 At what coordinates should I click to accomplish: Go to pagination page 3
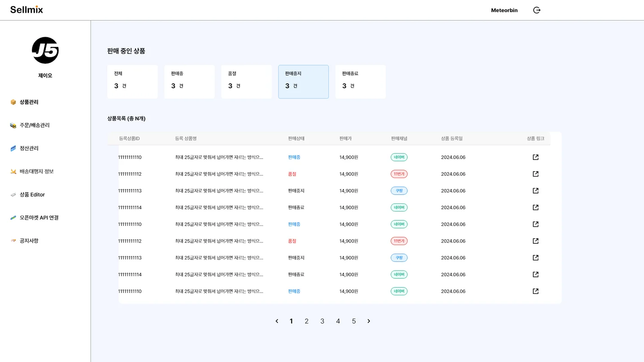coord(322,321)
